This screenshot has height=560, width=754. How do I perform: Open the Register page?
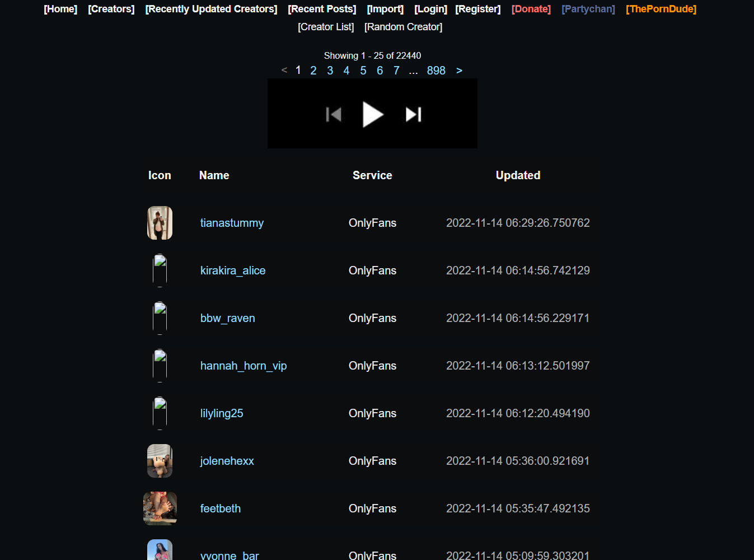pyautogui.click(x=478, y=9)
